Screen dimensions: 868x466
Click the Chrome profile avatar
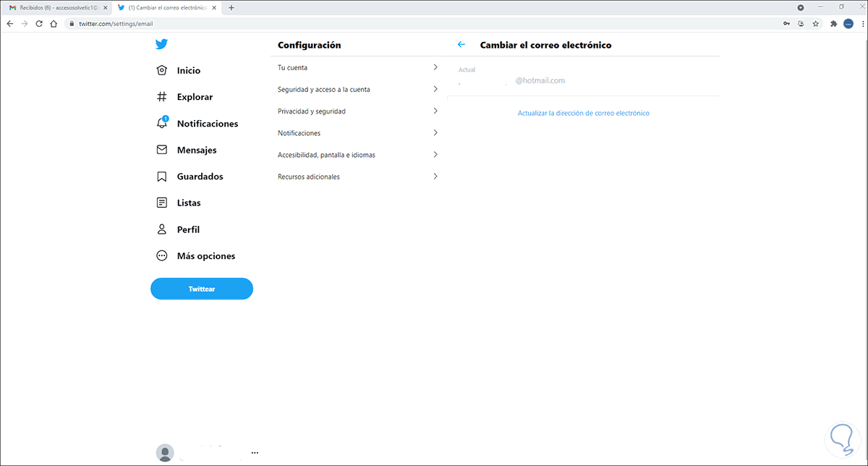[848, 23]
